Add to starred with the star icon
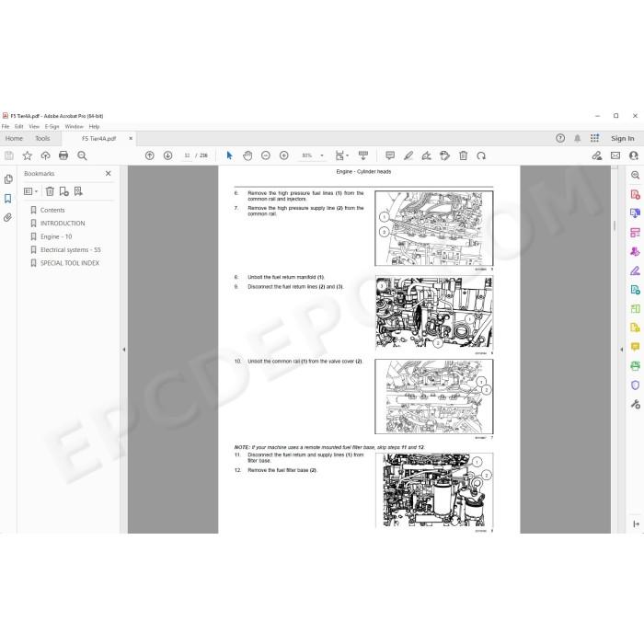The width and height of the screenshot is (644, 644). click(x=27, y=155)
